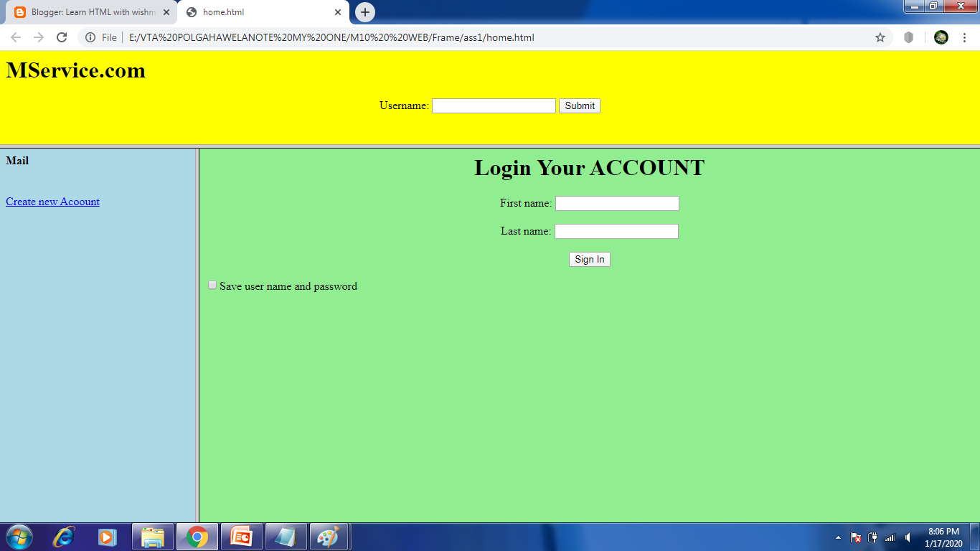Click the Action Center flag icon
The width and height of the screenshot is (980, 551).
tap(856, 537)
